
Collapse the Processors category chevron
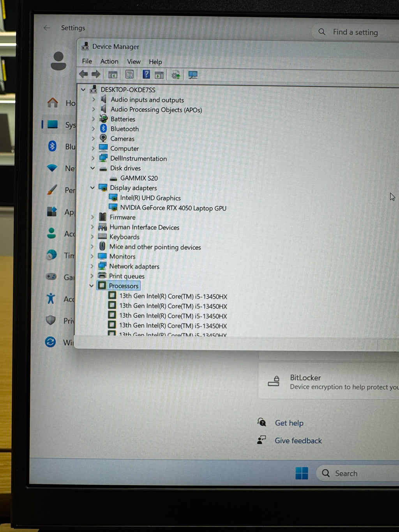coord(92,286)
